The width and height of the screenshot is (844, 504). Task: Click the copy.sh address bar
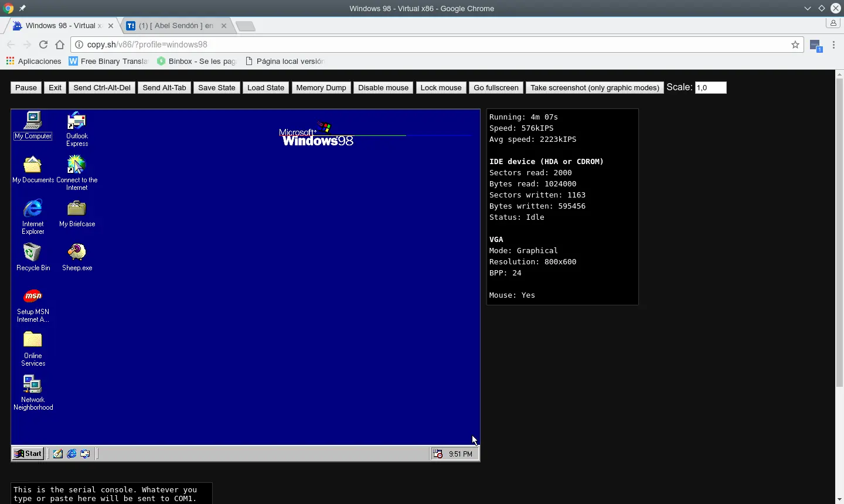click(437, 45)
